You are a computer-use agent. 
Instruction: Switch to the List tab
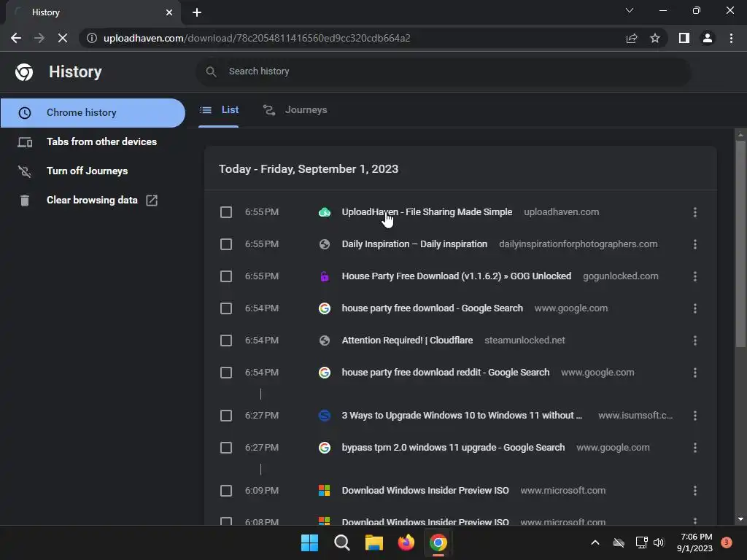219,110
